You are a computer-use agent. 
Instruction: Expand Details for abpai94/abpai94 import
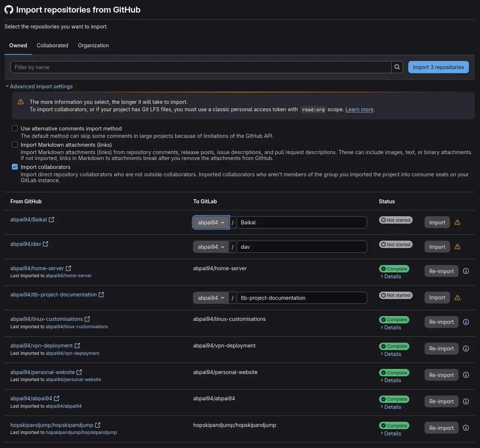click(391, 407)
